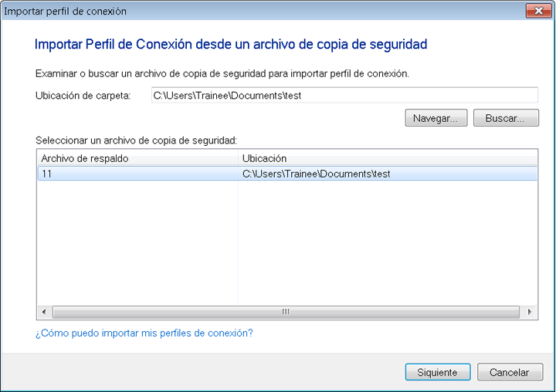The height and width of the screenshot is (392, 556).
Task: Click the horizontal scrollbar thumb
Action: point(285,312)
